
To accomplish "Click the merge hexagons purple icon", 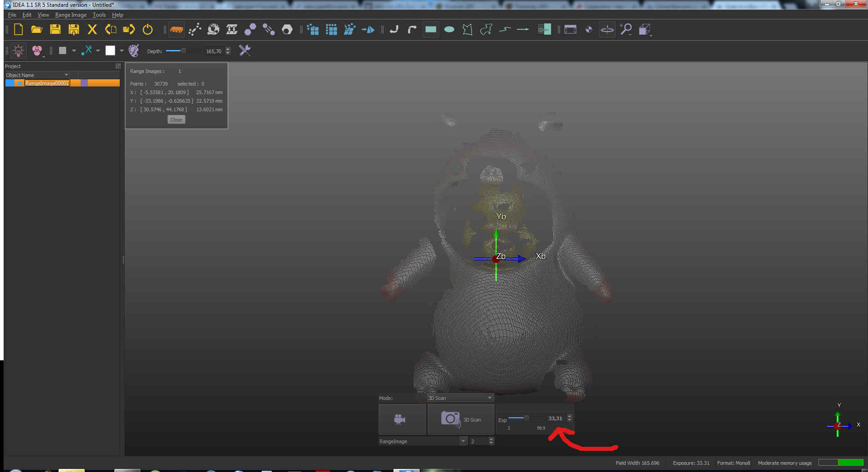I will (250, 30).
